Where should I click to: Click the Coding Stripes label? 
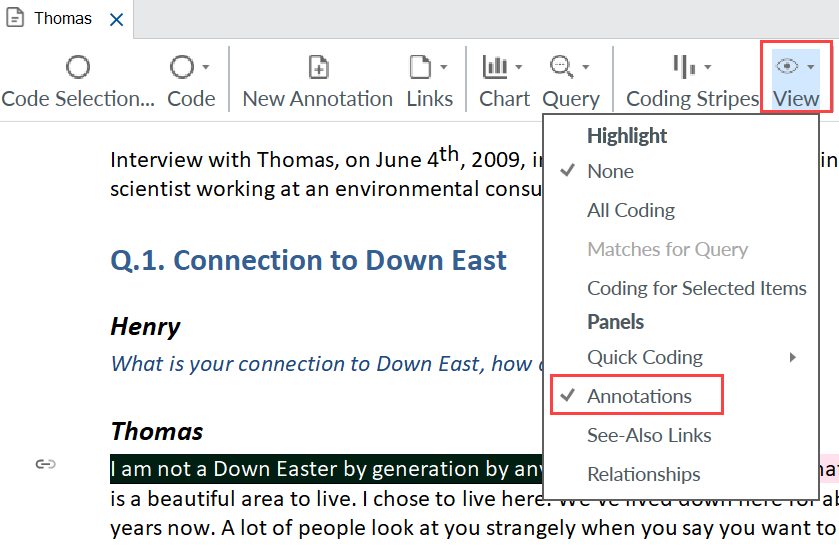[x=692, y=100]
